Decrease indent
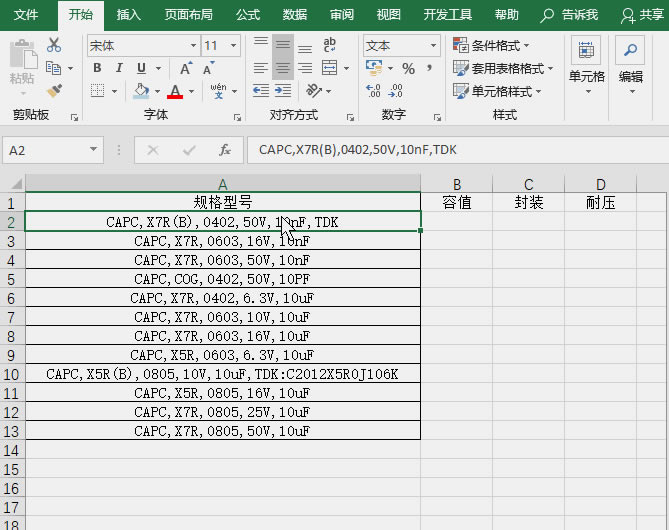This screenshot has height=530, width=669. 261,90
